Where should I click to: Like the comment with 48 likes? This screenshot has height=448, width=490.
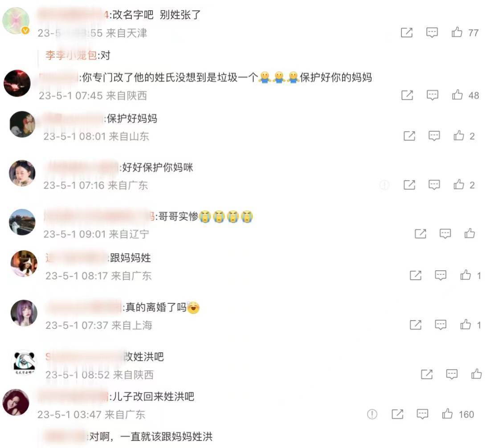[457, 95]
